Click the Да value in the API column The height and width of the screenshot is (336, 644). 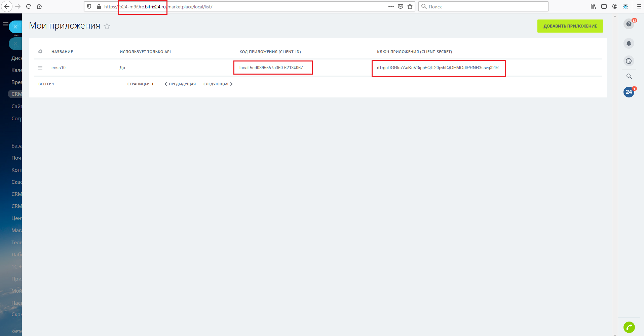pos(122,68)
